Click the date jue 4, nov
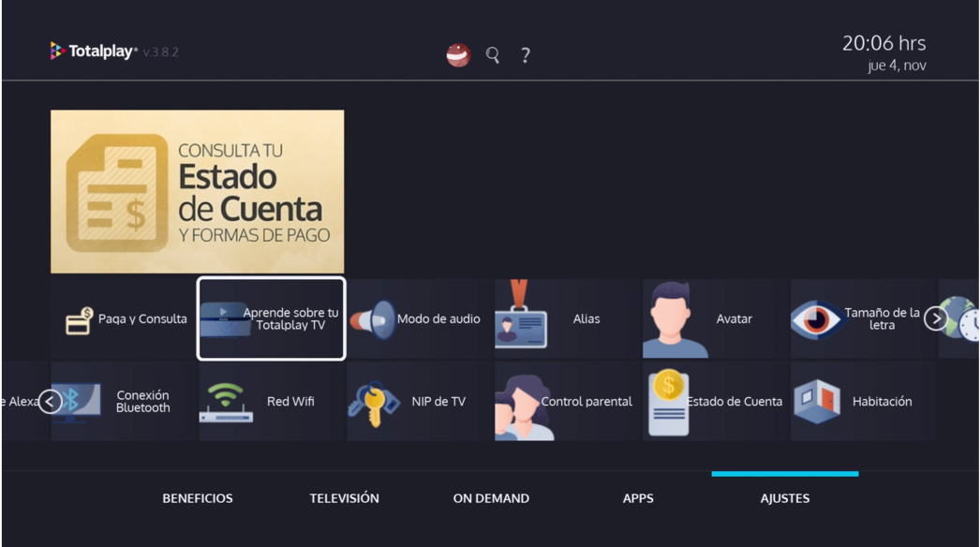980x547 pixels. (897, 66)
